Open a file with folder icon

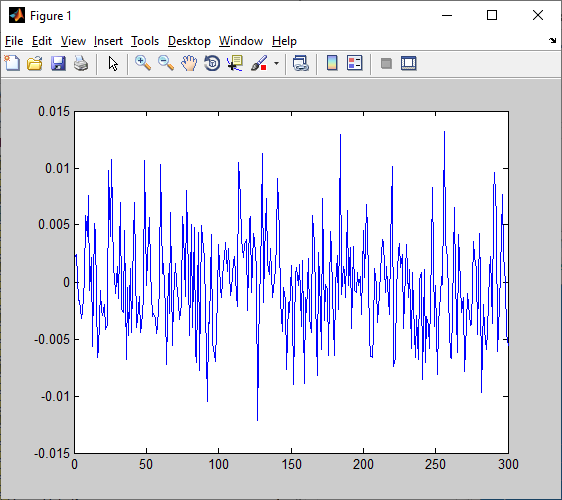point(35,63)
